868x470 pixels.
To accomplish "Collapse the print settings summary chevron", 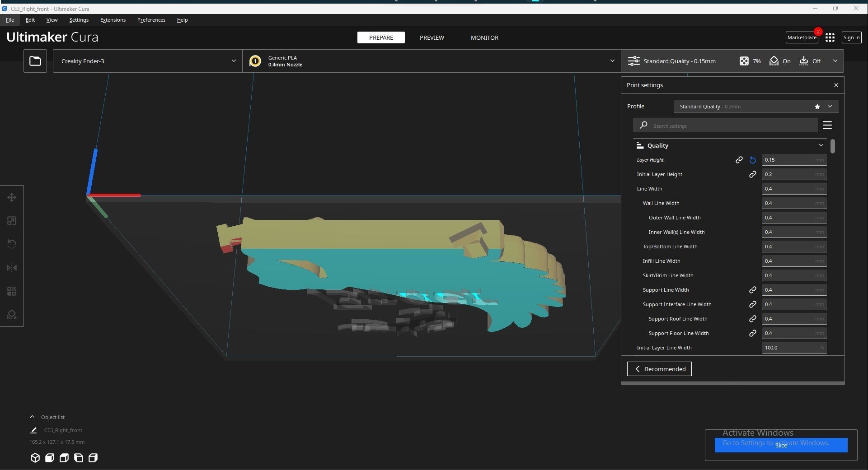I will (x=835, y=61).
